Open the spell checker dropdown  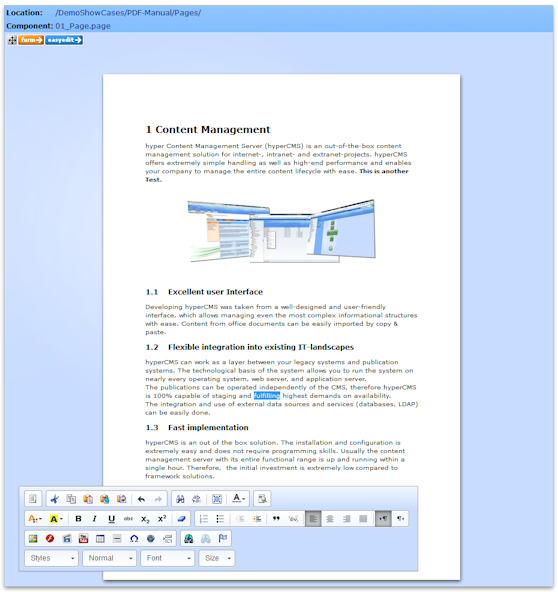239,499
